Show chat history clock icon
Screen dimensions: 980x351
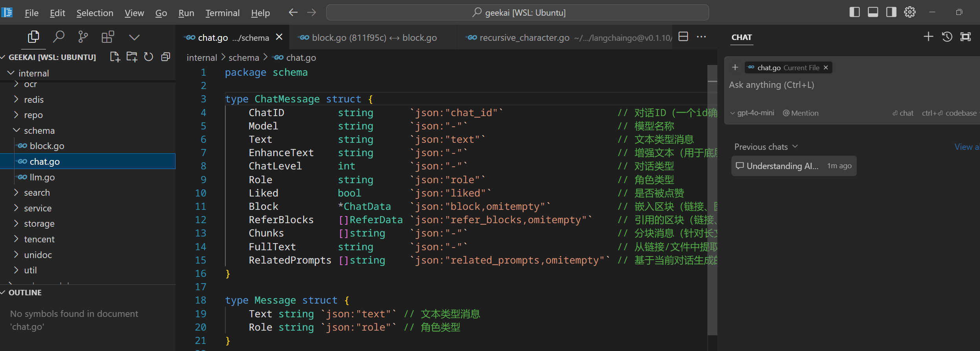(x=947, y=37)
